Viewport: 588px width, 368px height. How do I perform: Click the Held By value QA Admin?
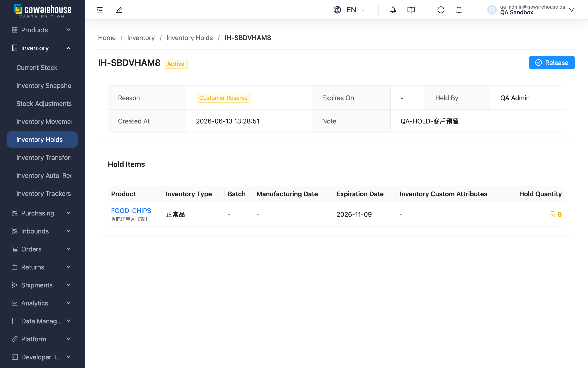[515, 98]
